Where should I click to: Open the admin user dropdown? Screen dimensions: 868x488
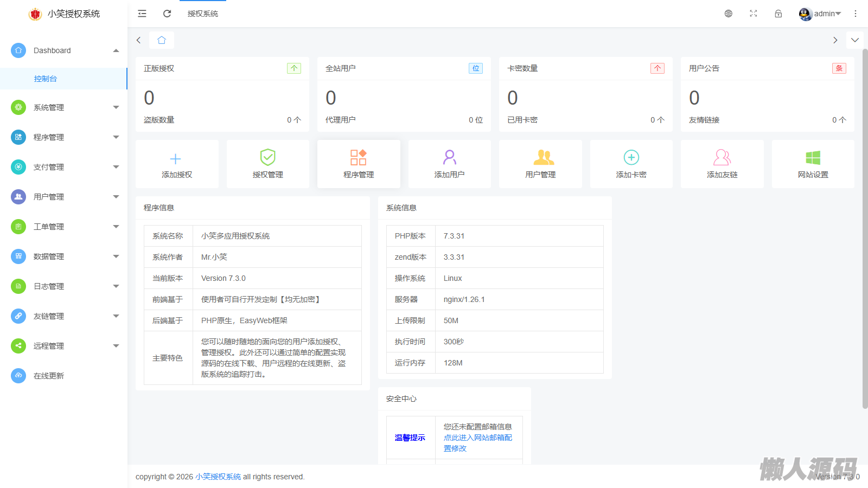click(820, 14)
